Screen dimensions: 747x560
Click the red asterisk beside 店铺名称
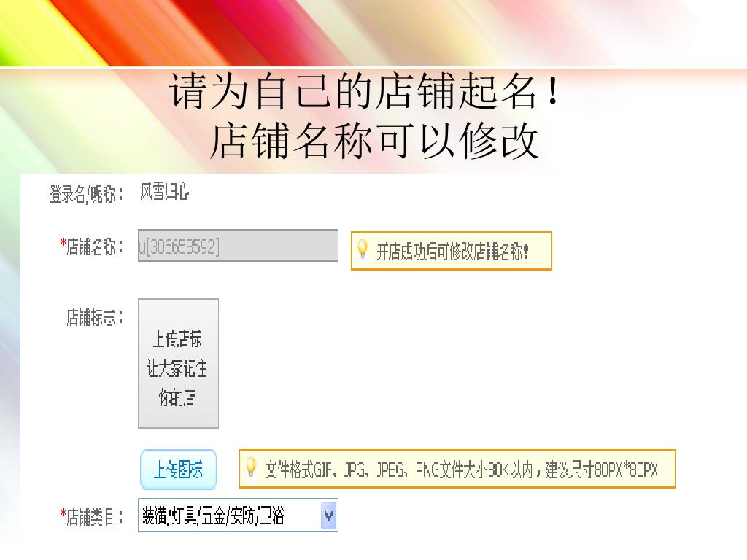coord(63,243)
